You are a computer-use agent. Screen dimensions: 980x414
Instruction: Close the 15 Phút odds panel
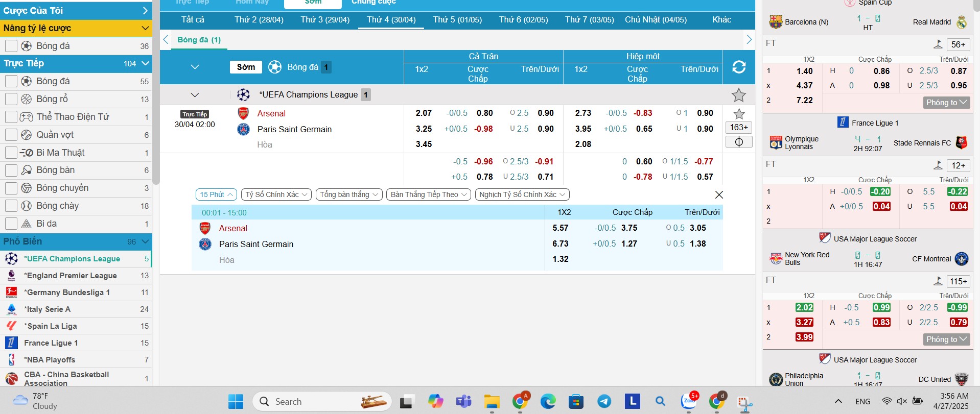coord(719,195)
